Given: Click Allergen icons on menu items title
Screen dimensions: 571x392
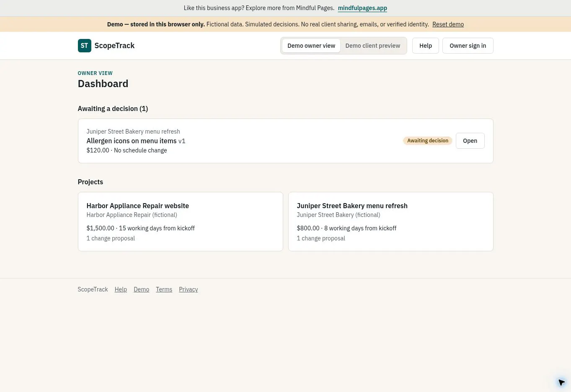Looking at the screenshot, I should tap(132, 141).
